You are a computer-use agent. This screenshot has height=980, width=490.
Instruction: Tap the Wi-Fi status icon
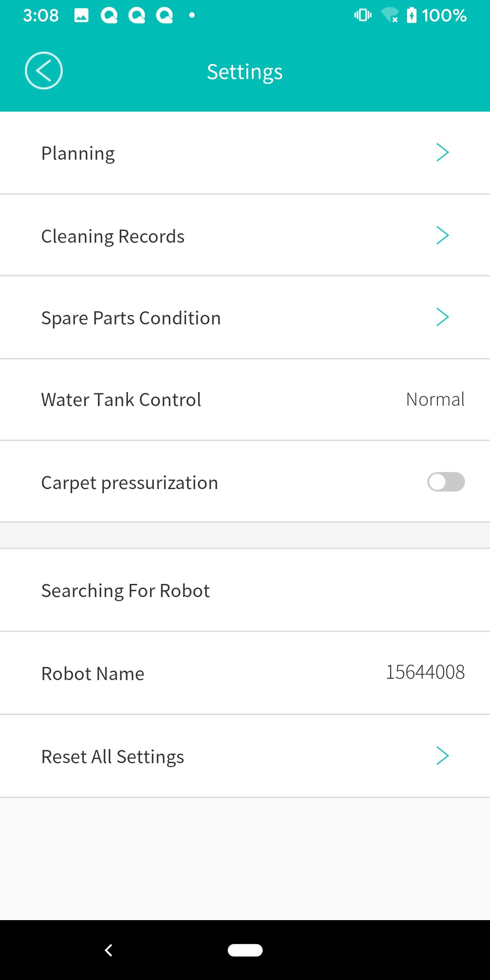pyautogui.click(x=389, y=15)
